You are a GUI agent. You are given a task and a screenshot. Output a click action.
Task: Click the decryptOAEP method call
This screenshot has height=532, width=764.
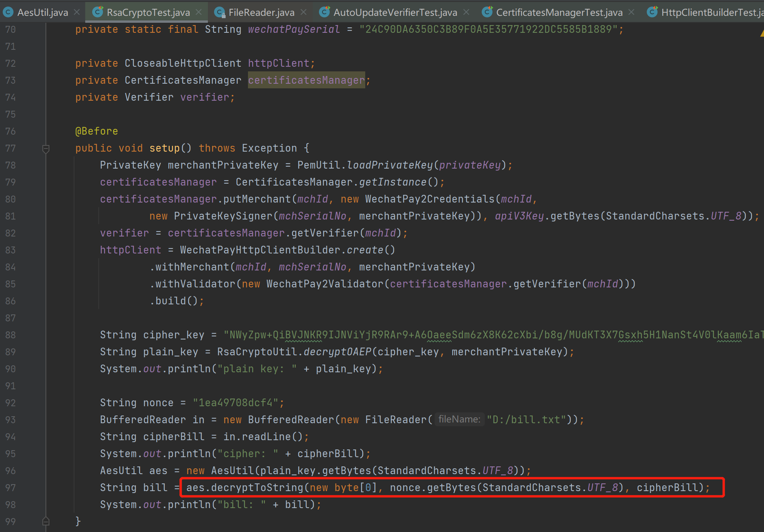tap(337, 352)
